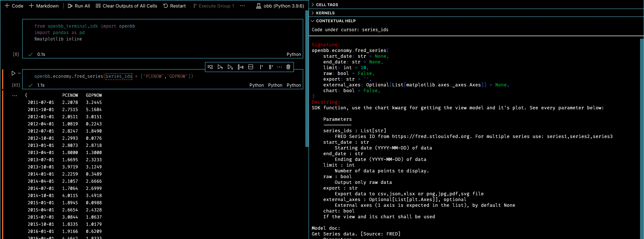
Task: Restart the notebook kernel
Action: 175,6
